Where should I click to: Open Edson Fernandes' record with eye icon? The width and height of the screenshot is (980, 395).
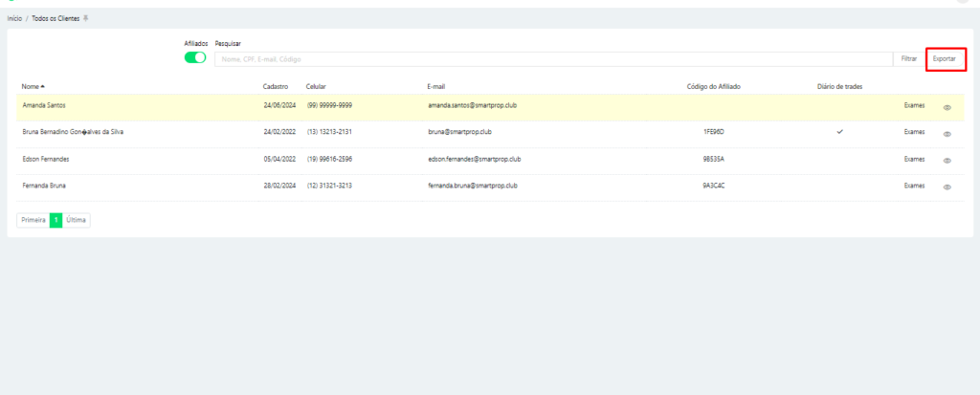(x=947, y=161)
